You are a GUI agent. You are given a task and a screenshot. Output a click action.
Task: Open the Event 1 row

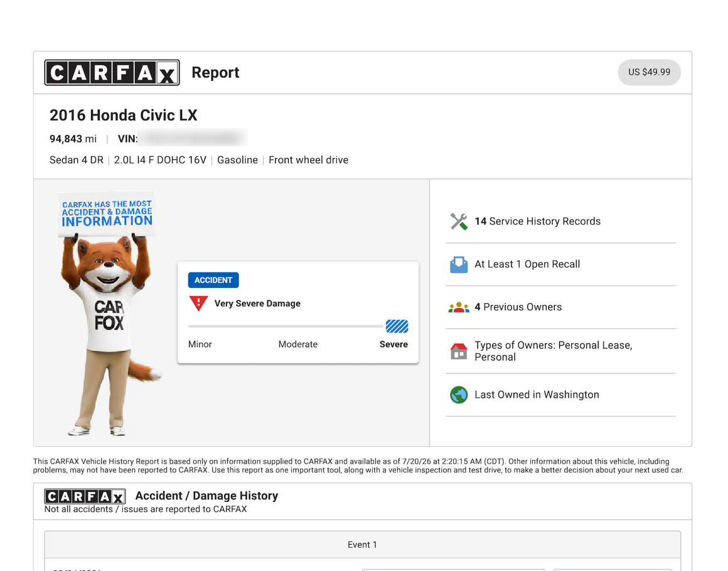(362, 545)
